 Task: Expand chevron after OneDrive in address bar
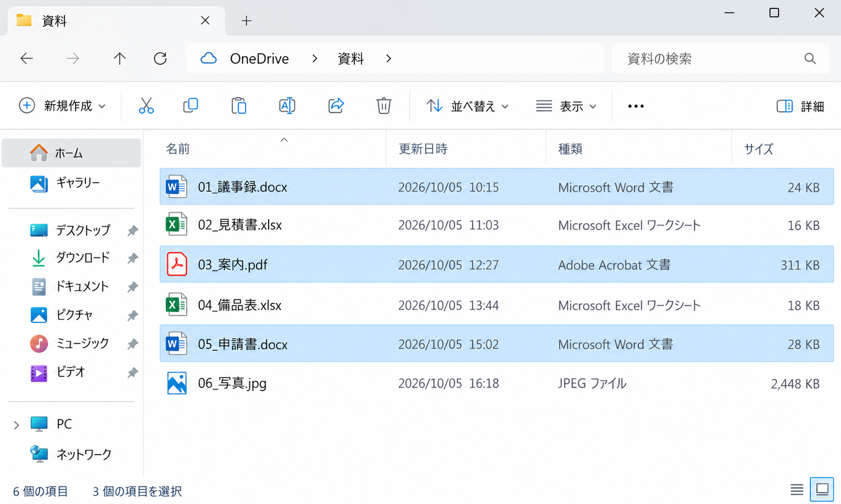(x=314, y=59)
